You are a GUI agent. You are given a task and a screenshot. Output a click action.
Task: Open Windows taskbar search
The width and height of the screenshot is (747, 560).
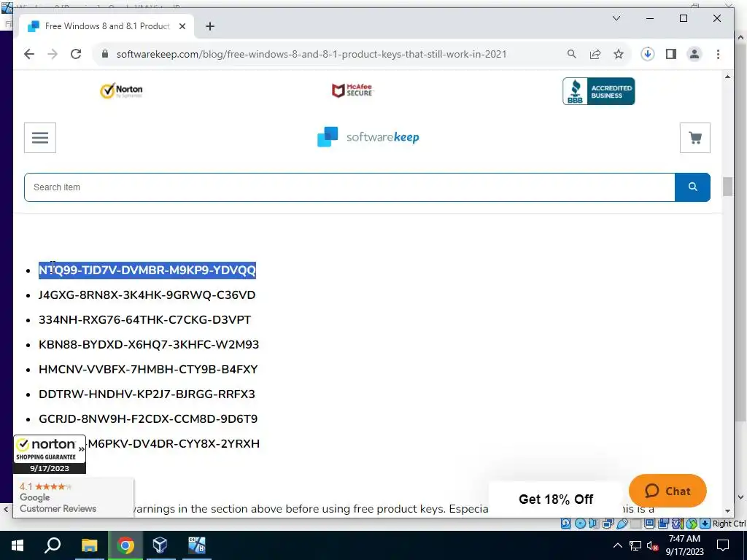(x=53, y=545)
